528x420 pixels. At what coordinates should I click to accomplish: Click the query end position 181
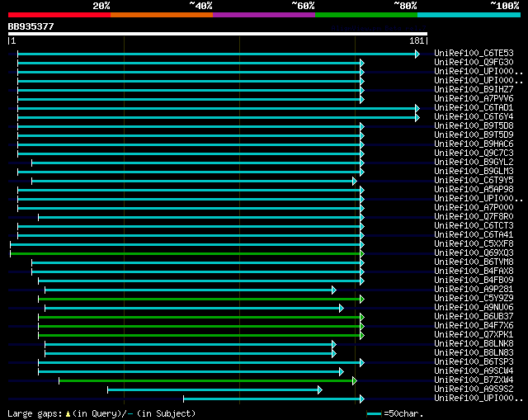pyautogui.click(x=417, y=40)
